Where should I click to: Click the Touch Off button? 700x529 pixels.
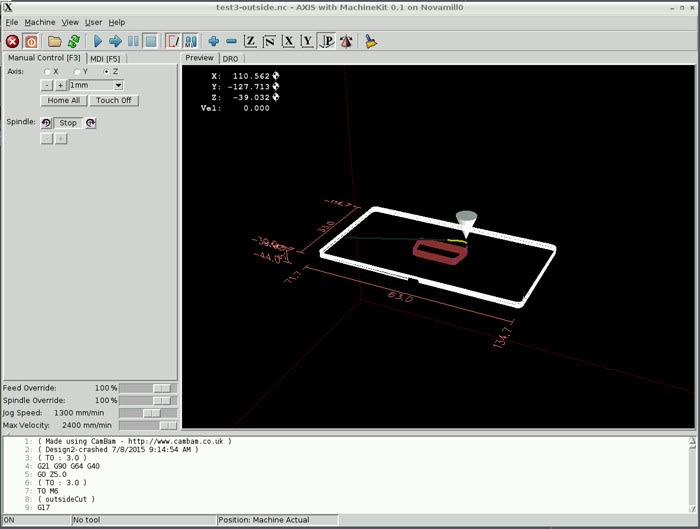pyautogui.click(x=114, y=100)
